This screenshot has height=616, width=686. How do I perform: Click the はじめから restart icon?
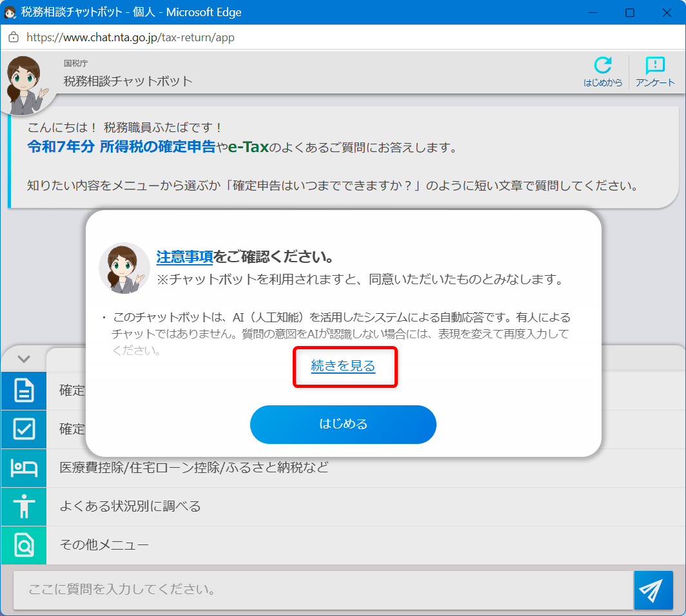coord(602,72)
